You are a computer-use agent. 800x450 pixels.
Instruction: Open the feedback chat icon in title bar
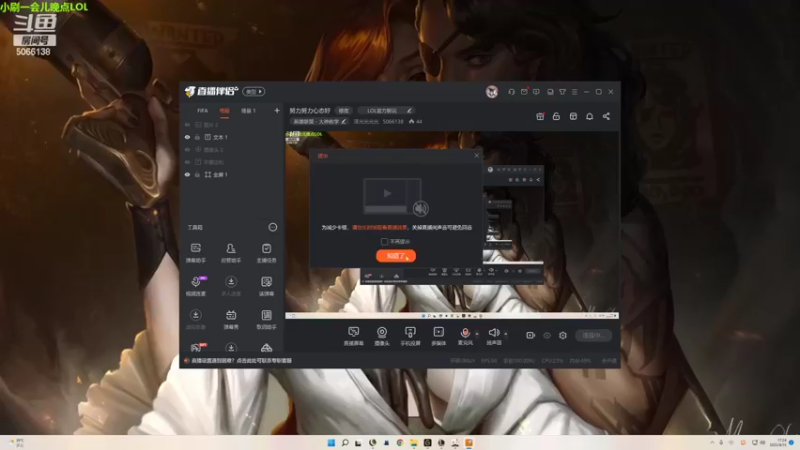click(536, 92)
